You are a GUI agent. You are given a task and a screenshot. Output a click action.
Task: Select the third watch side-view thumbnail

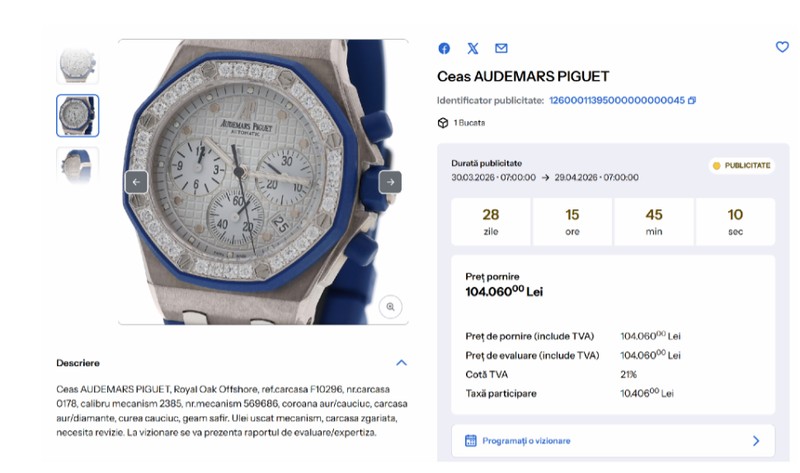tap(78, 165)
